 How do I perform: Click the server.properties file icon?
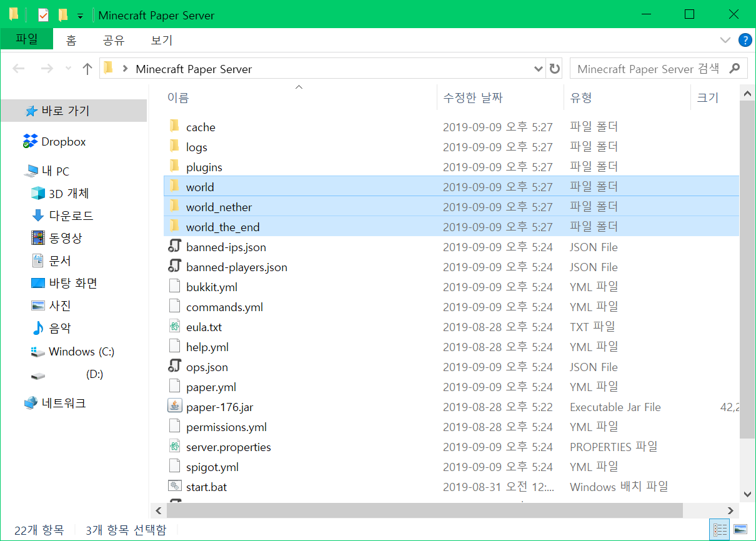(x=174, y=447)
